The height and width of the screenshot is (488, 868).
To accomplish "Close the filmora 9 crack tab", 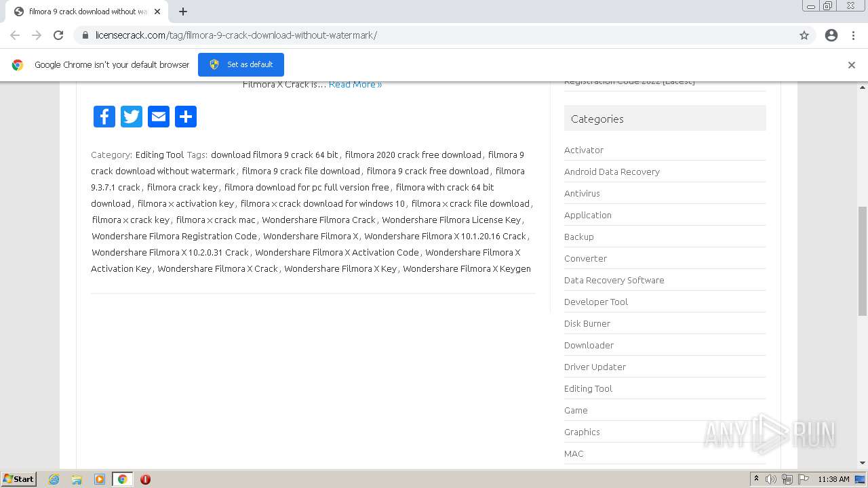I will pyautogui.click(x=157, y=12).
